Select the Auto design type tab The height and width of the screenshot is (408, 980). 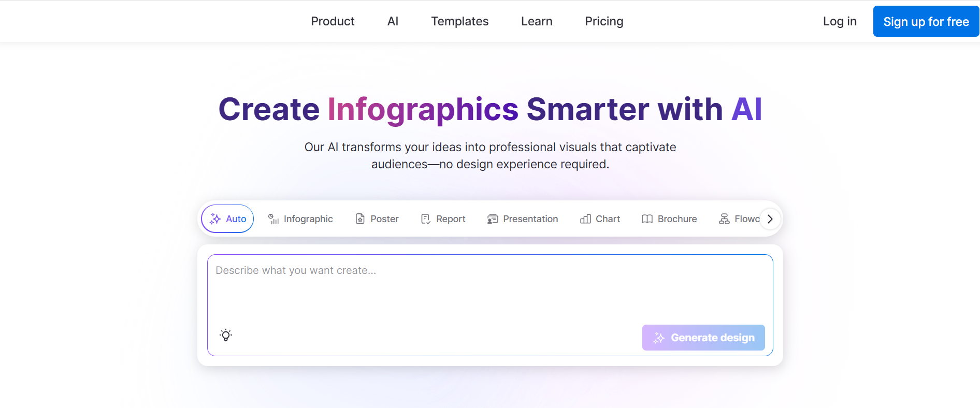tap(227, 219)
